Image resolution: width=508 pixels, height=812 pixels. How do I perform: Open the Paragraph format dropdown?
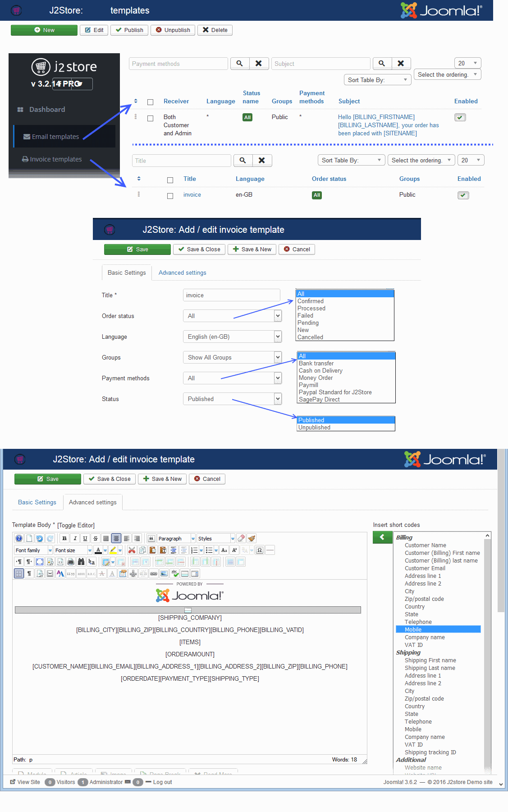click(176, 538)
